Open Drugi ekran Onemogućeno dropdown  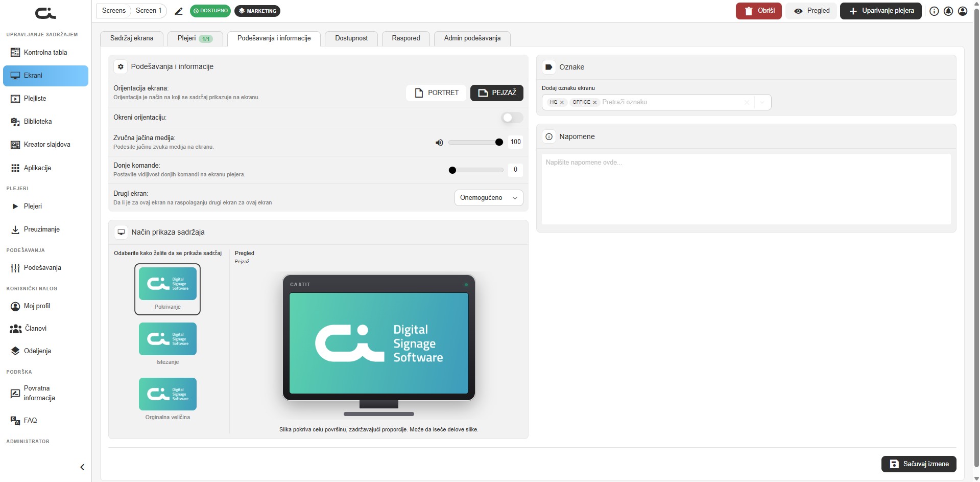[489, 198]
